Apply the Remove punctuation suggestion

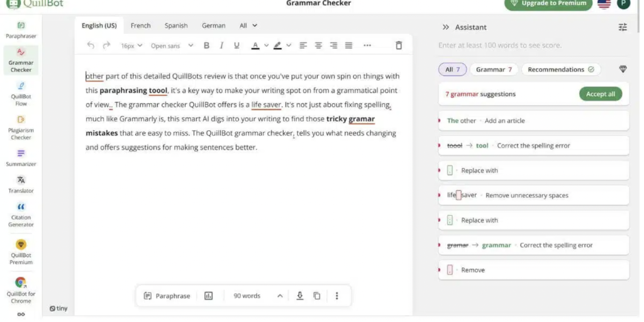click(x=533, y=270)
